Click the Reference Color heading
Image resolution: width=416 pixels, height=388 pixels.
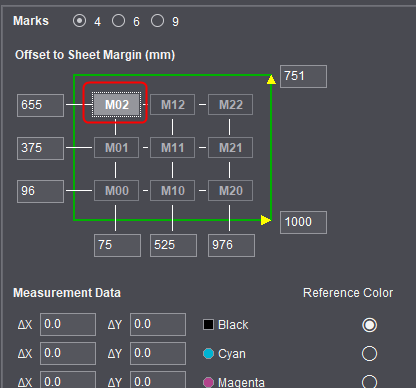click(348, 293)
